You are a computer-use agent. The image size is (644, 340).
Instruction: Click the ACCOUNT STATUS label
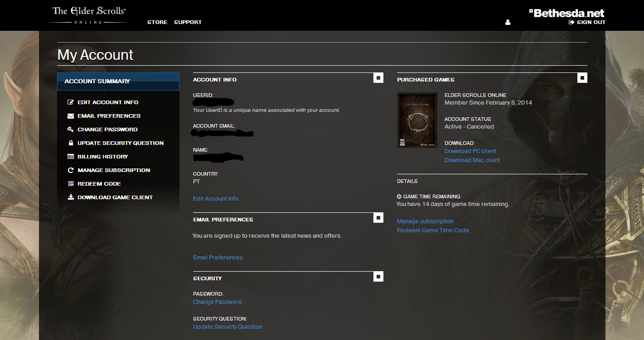point(468,120)
